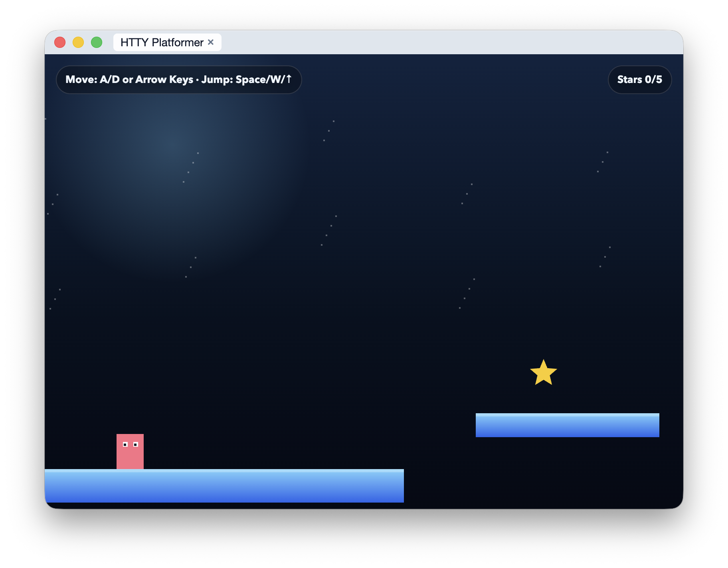This screenshot has width=728, height=568.
Task: Click the pink square player character
Action: (130, 452)
